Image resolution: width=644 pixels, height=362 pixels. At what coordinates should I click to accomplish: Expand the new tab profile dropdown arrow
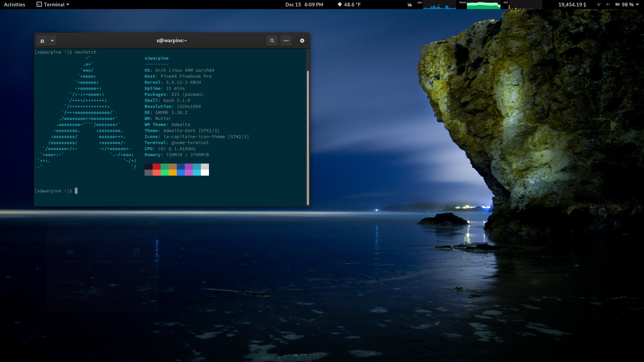pyautogui.click(x=52, y=41)
